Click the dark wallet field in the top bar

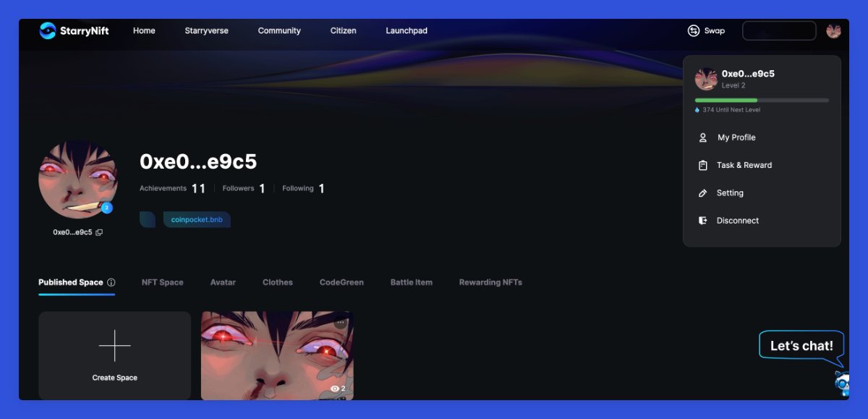coord(779,30)
